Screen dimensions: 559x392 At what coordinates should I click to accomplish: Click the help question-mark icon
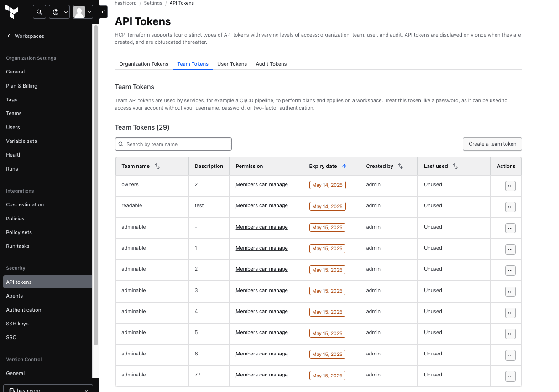55,12
